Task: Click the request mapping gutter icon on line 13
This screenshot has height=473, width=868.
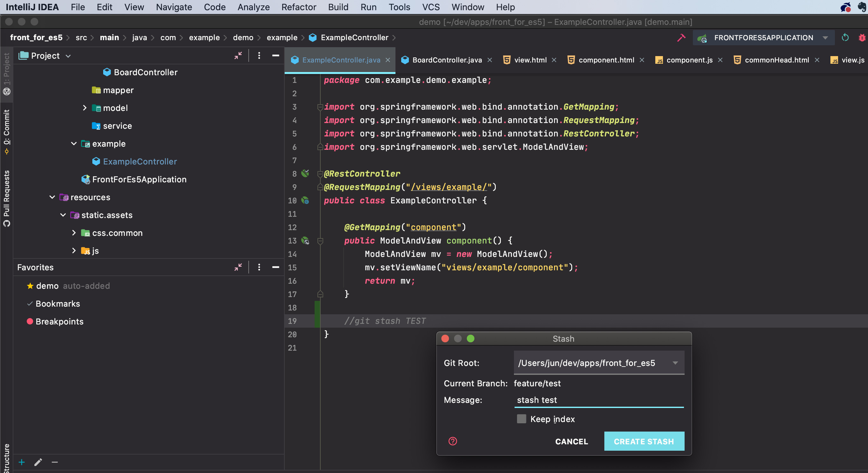Action: [x=305, y=241]
